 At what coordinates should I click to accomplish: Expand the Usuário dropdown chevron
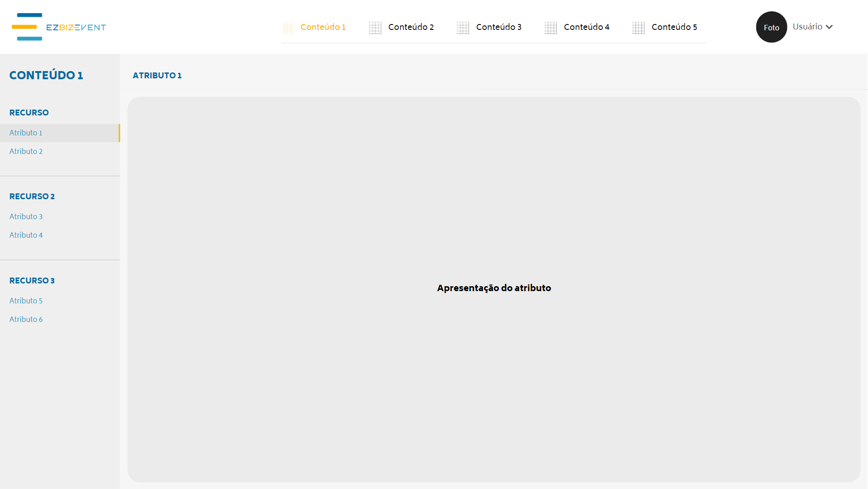click(829, 27)
